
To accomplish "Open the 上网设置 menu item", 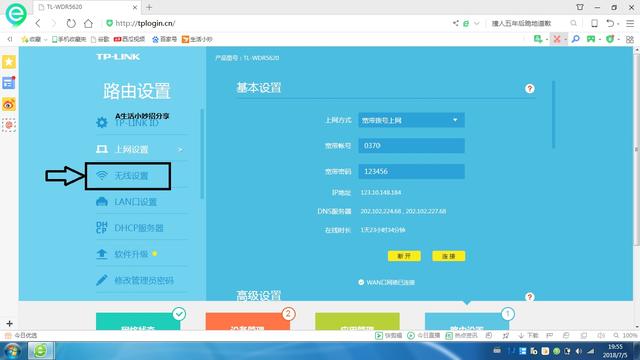I will click(141, 149).
